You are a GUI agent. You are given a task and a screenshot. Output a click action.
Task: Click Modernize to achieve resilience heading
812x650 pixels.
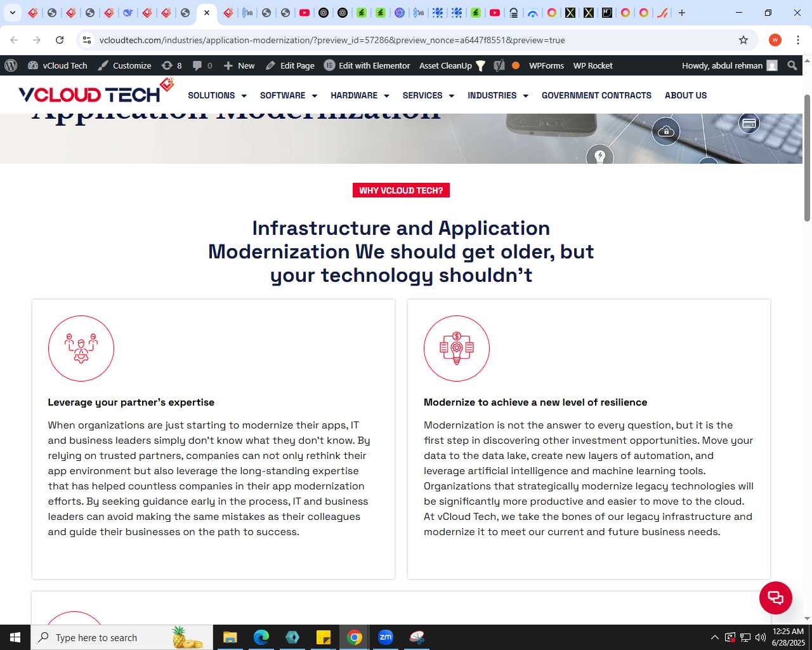click(x=535, y=402)
